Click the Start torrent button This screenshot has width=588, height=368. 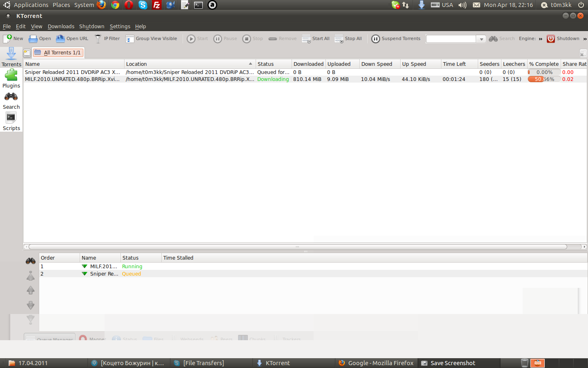(x=197, y=39)
